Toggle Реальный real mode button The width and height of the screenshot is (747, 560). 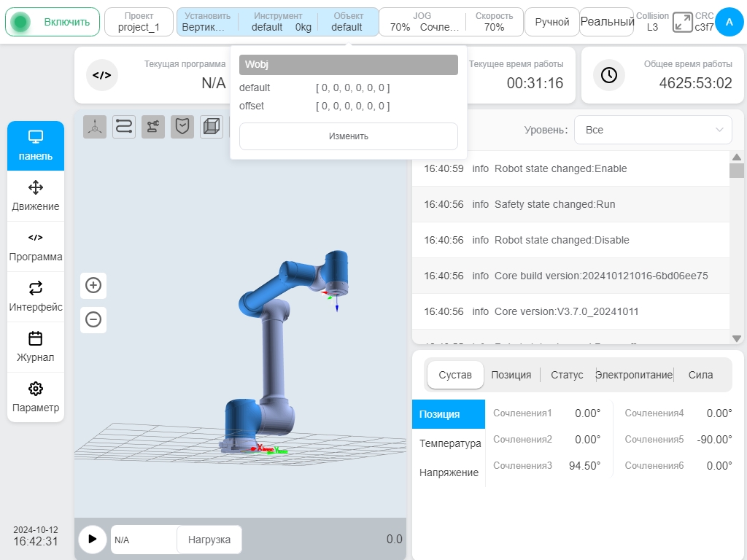click(607, 22)
